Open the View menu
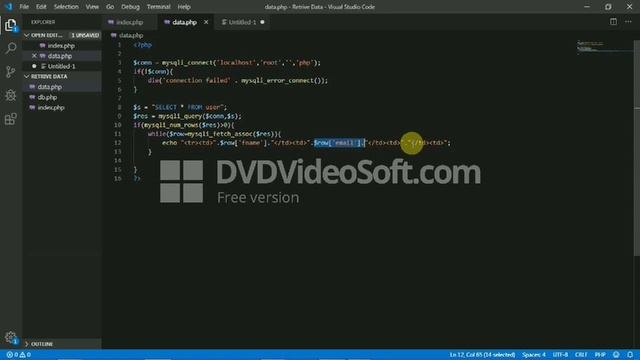The width and height of the screenshot is (640, 360). (92, 7)
